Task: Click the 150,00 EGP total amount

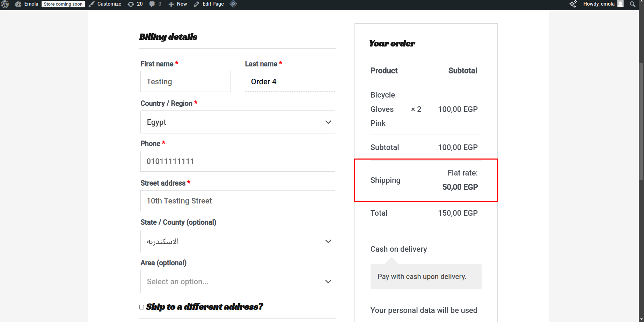Action: tap(458, 213)
